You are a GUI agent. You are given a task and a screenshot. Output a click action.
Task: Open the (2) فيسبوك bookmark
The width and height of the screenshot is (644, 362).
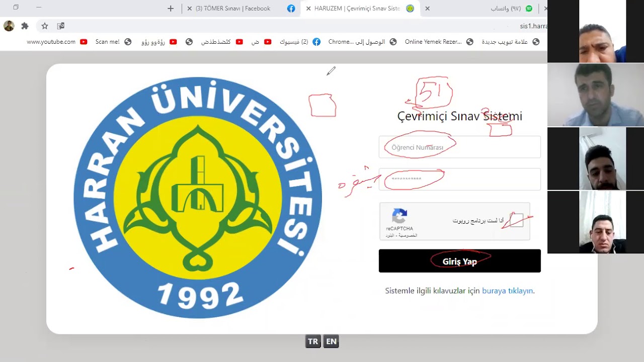(300, 42)
